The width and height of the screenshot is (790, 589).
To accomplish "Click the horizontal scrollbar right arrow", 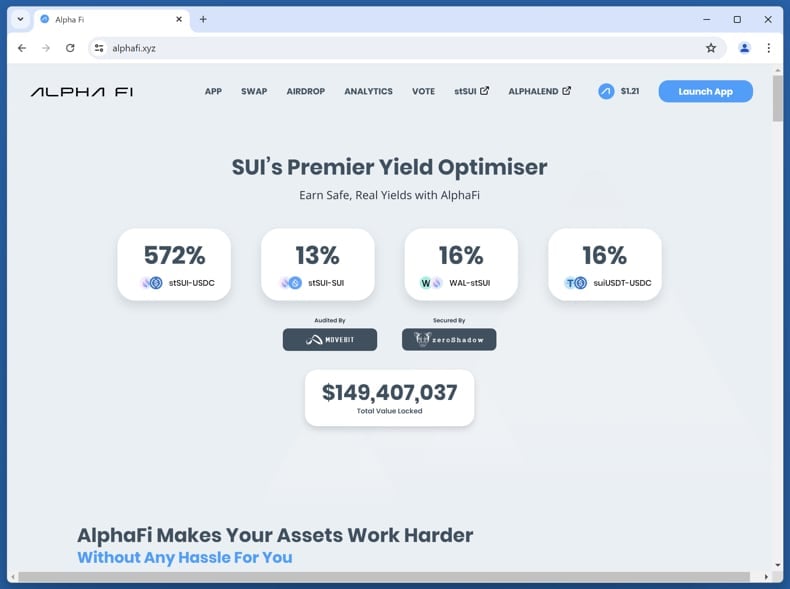I will pos(766,577).
